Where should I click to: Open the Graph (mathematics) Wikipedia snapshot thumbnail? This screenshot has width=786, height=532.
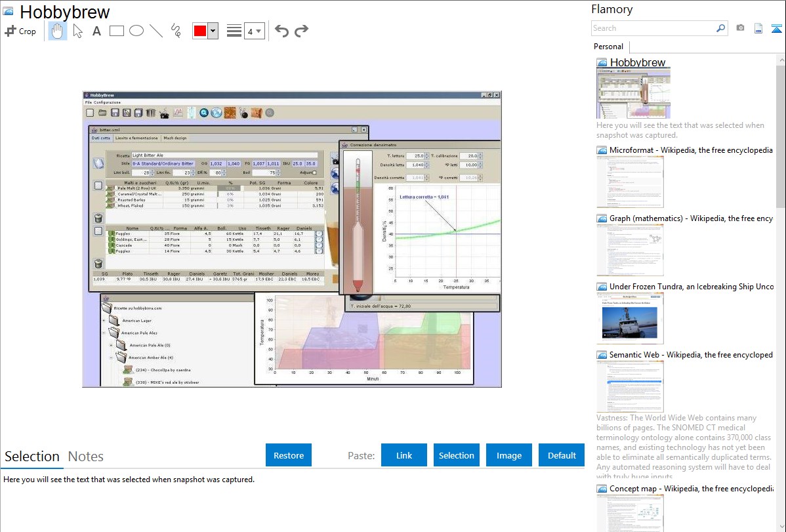coord(630,250)
